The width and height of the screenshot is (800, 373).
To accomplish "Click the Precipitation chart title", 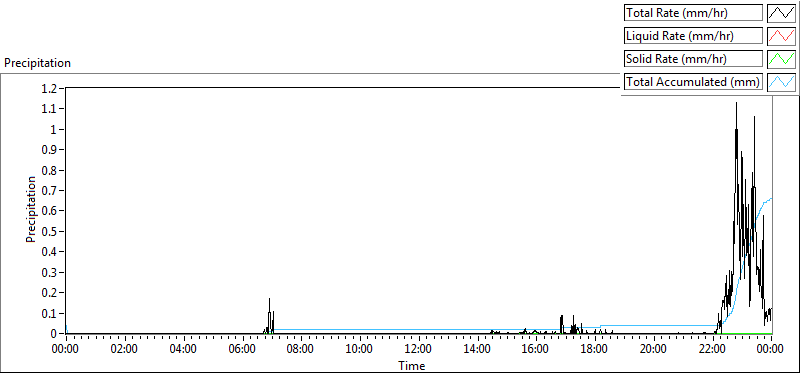I will pos(37,63).
